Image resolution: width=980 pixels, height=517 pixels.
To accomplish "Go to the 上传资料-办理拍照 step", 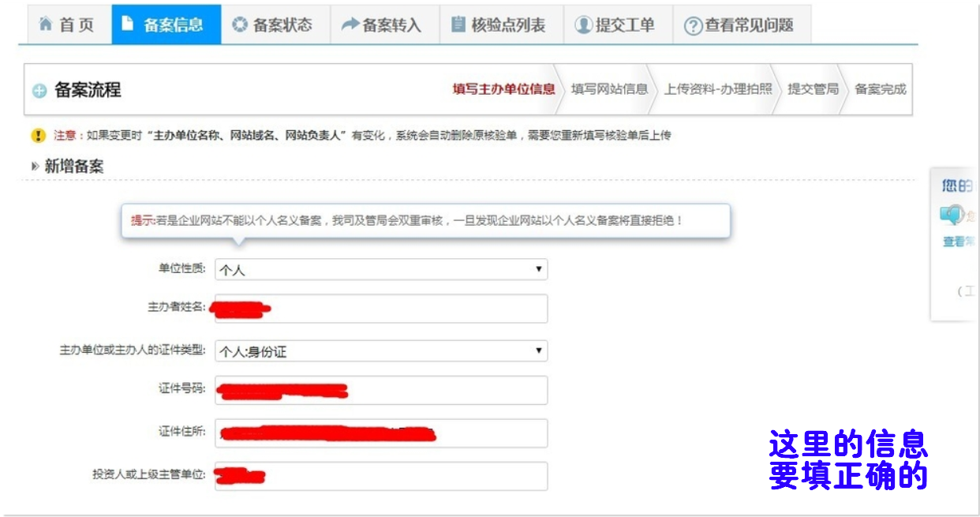I will [717, 89].
